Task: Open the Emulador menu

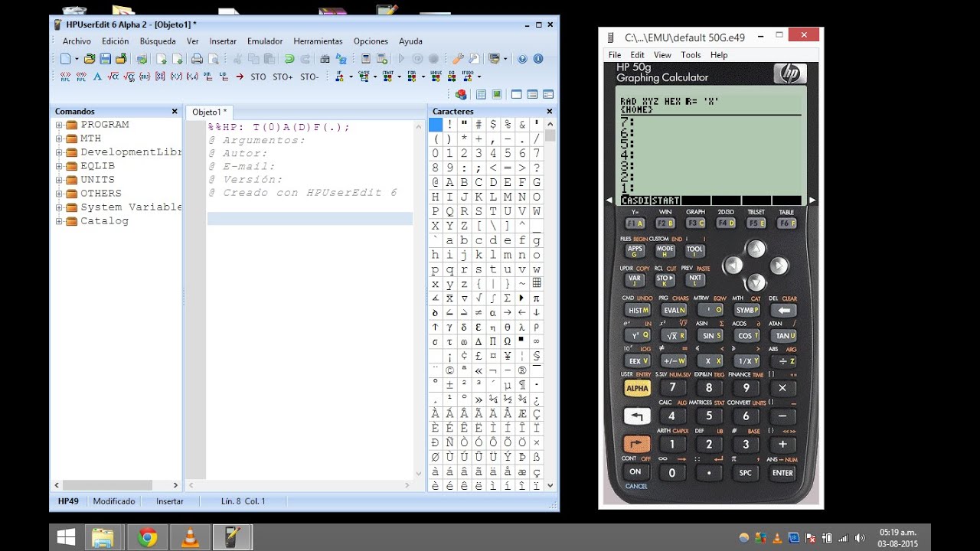Action: click(x=265, y=41)
